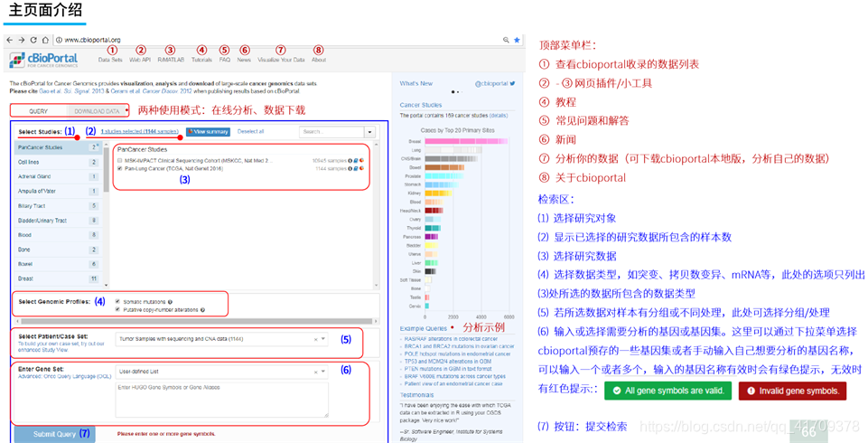The height and width of the screenshot is (443, 868).
Task: Click the Submit Query button
Action: (x=54, y=434)
